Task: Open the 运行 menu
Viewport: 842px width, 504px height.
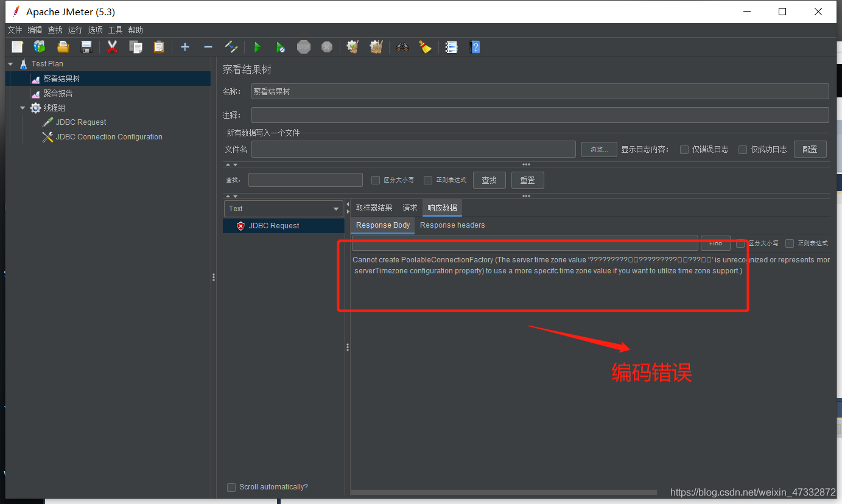Action: pos(75,30)
